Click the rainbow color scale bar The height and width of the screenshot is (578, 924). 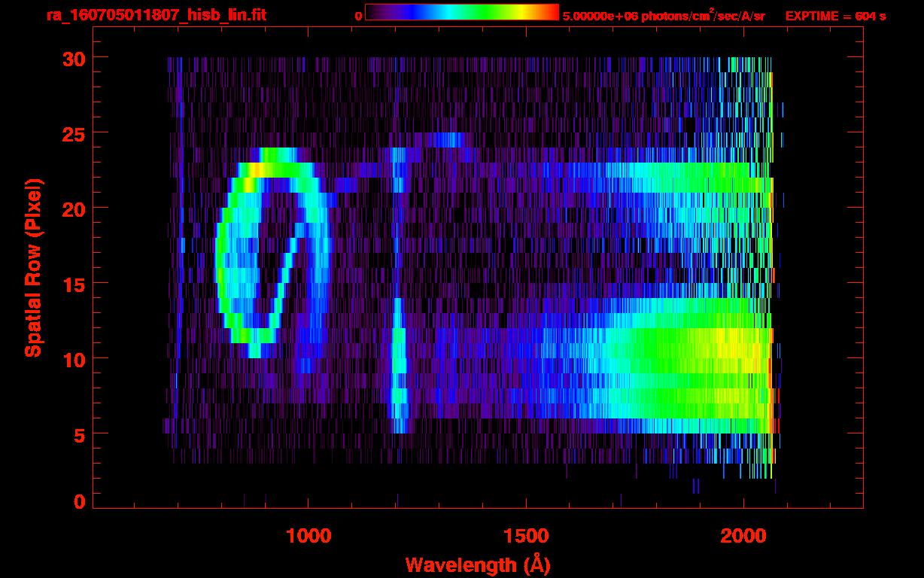tap(462, 12)
